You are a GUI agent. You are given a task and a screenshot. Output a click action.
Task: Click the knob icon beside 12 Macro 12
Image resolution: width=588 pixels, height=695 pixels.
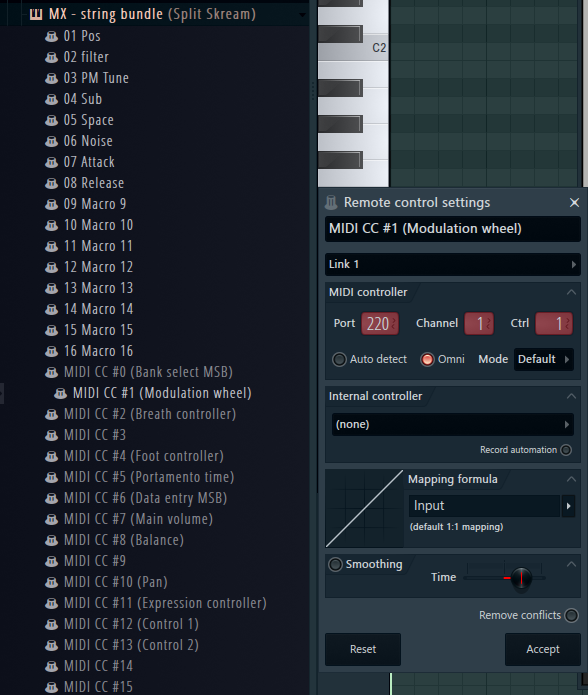[51, 267]
